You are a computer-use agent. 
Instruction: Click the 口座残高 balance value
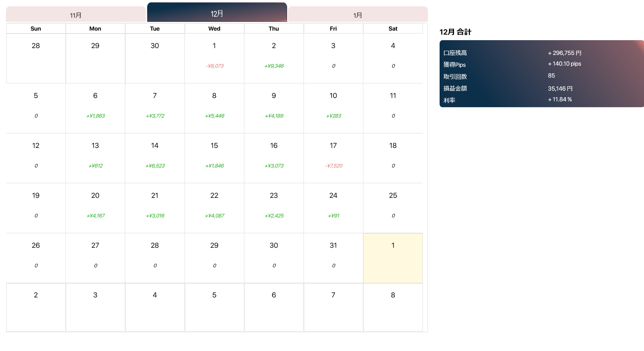click(x=564, y=53)
